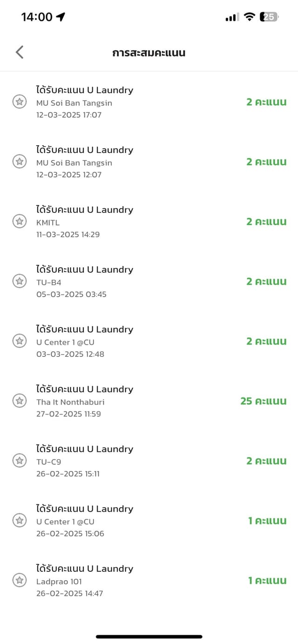This screenshot has width=298, height=644.
Task: Tap the star icon beside MU Soi Ban Tangsin 17:07 entry
Action: point(19,101)
